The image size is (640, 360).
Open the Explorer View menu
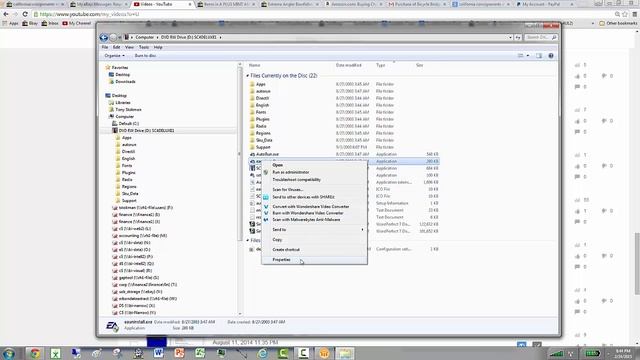pos(129,47)
